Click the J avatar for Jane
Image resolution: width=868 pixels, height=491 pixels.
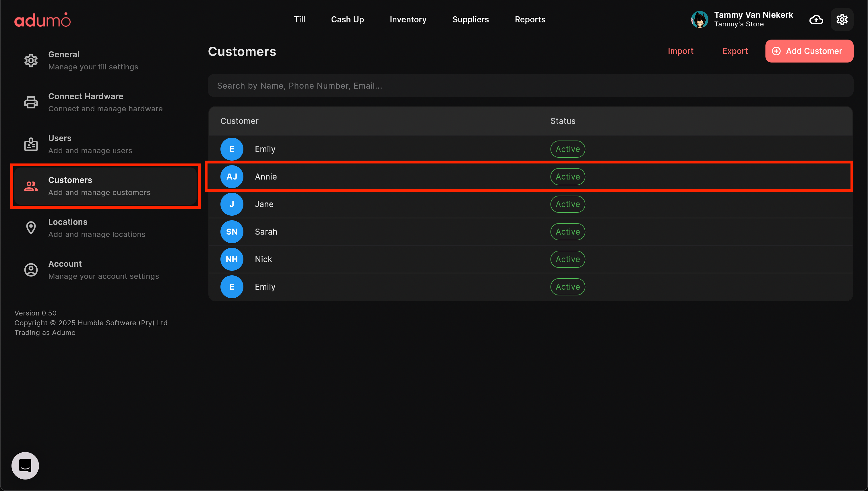point(232,204)
